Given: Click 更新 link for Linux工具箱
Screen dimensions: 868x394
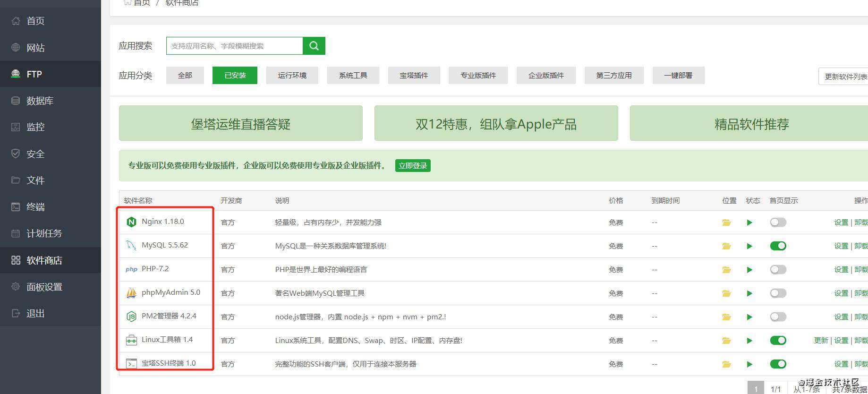Looking at the screenshot, I should (x=821, y=341).
